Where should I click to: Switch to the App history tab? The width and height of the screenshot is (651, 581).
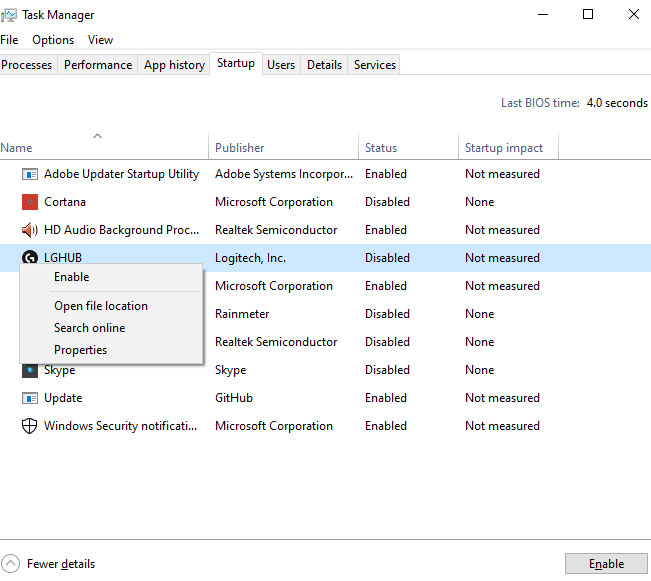(174, 65)
